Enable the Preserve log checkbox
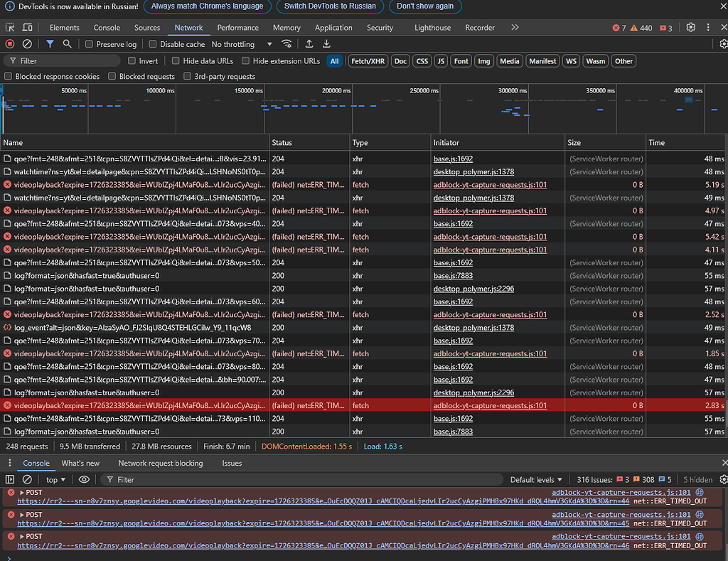This screenshot has height=561, width=728. click(x=89, y=44)
